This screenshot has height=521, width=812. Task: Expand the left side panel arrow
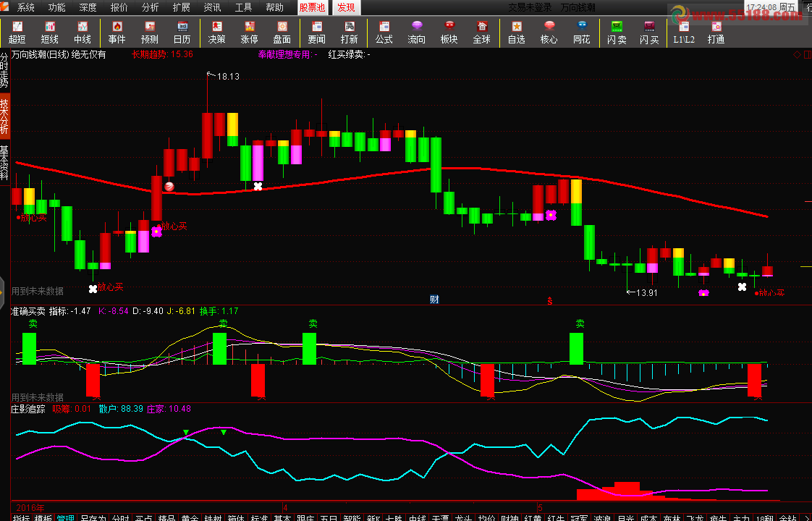(2, 292)
